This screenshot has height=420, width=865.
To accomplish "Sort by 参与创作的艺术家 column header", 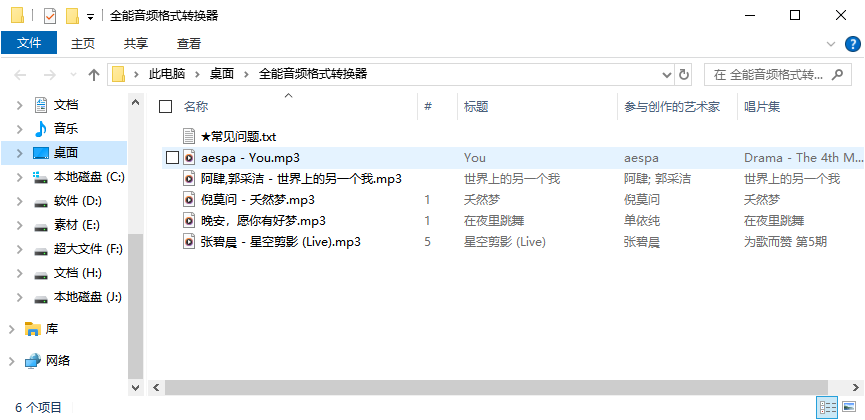I will point(672,107).
